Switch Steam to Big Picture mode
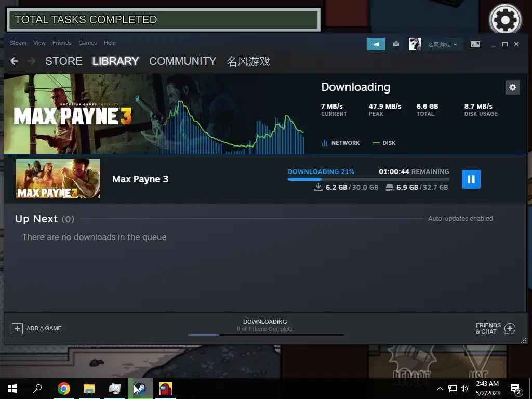Screen dimensions: 532x399 (x=475, y=44)
